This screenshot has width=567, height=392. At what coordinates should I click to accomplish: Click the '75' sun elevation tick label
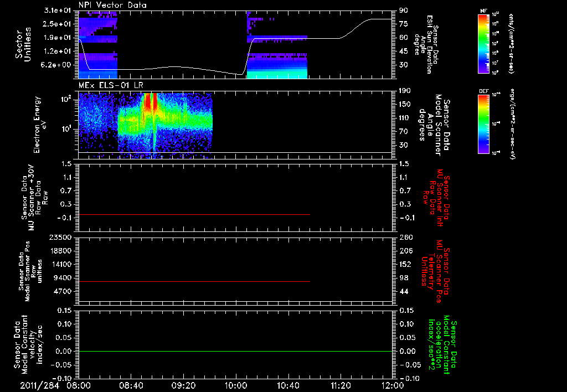point(404,24)
